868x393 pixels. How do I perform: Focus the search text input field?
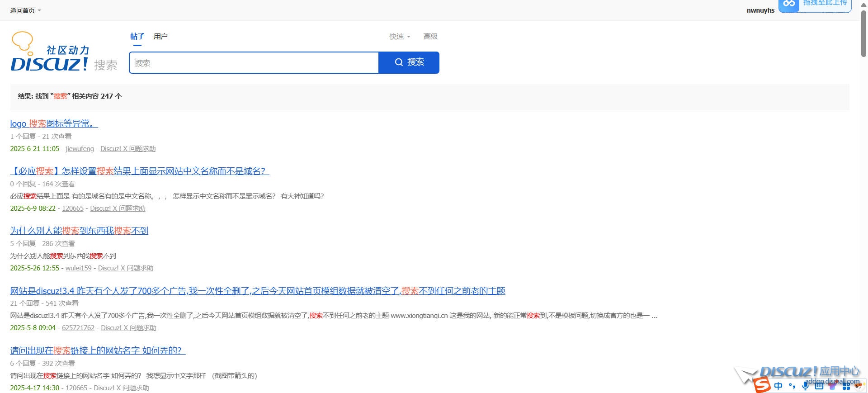(254, 63)
